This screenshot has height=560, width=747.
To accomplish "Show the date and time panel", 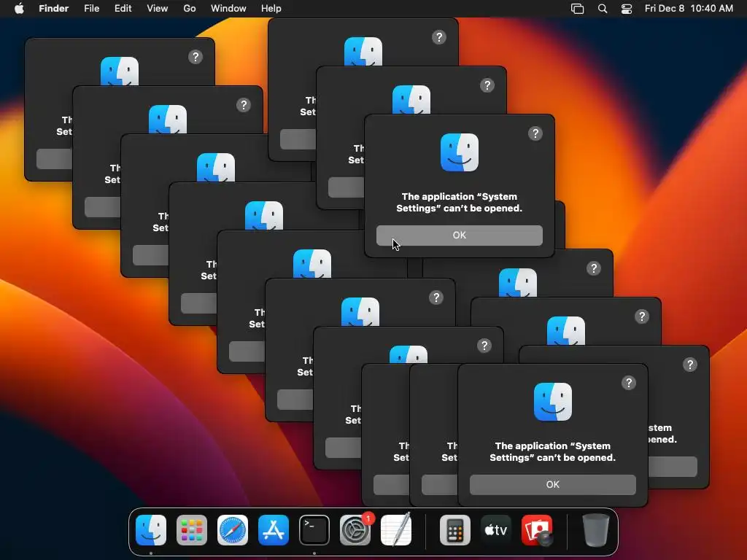I will coord(689,8).
